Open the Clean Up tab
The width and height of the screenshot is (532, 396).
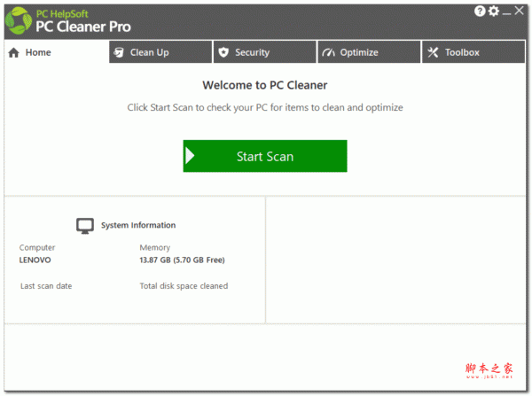coord(160,52)
